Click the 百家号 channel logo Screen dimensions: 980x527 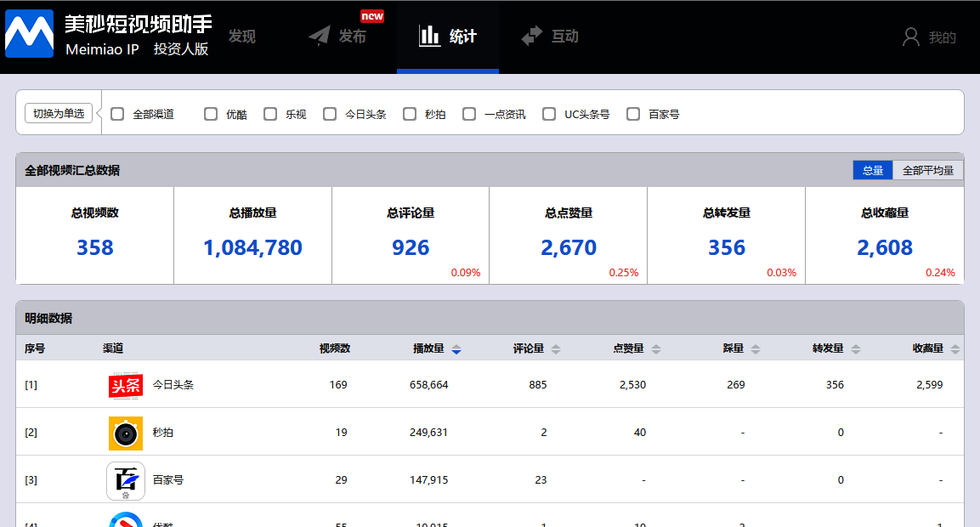point(126,481)
